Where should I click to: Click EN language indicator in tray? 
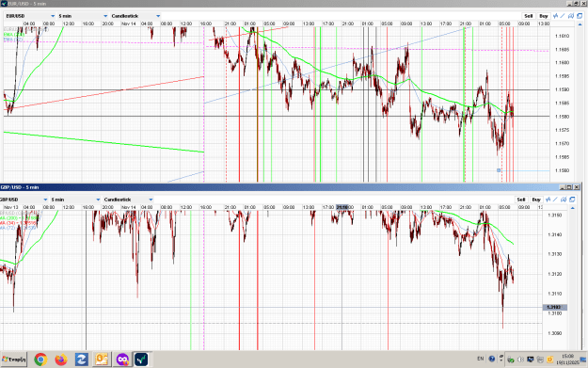point(481,359)
